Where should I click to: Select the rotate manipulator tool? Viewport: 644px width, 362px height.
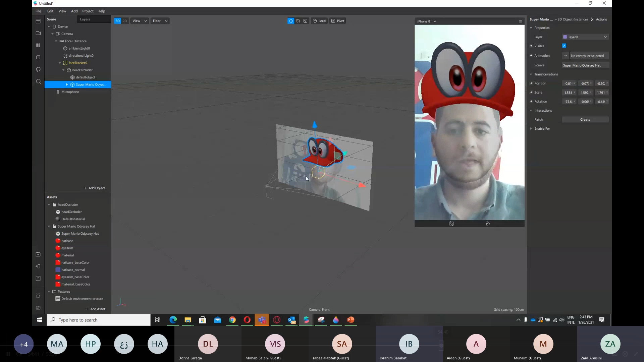coord(298,21)
